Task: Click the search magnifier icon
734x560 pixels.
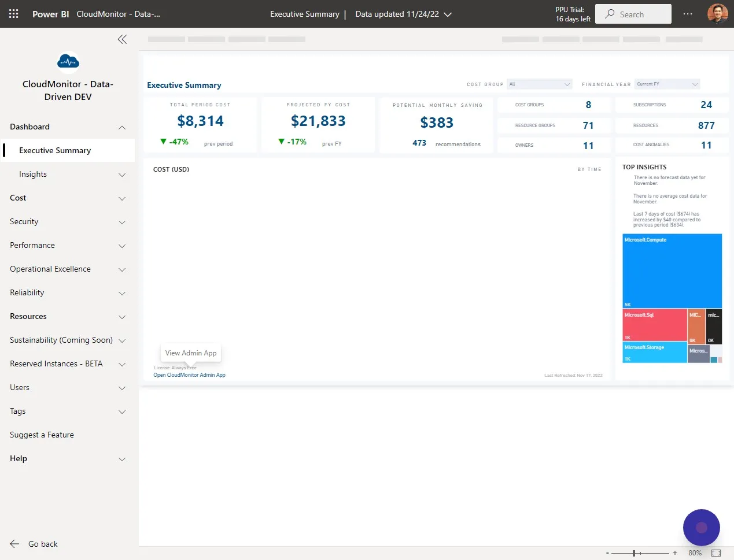Action: (610, 14)
